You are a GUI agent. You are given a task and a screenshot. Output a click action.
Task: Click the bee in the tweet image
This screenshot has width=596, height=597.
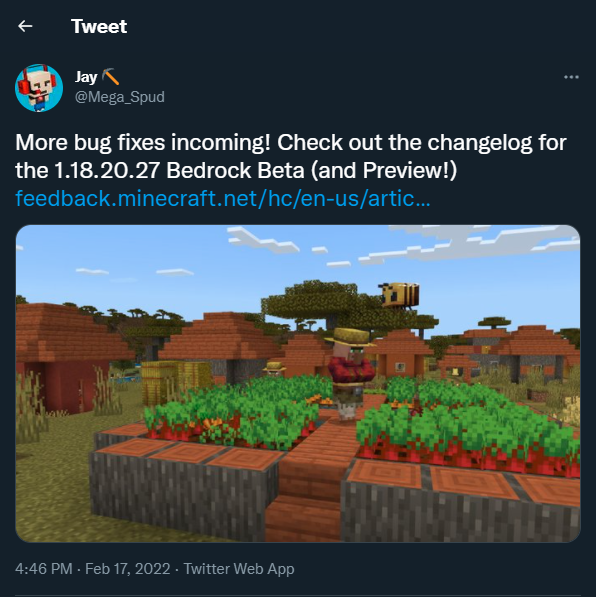(399, 294)
